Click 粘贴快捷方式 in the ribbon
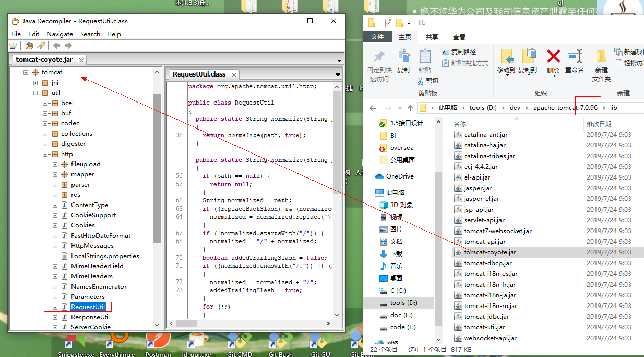The image size is (644, 357). 465,63
